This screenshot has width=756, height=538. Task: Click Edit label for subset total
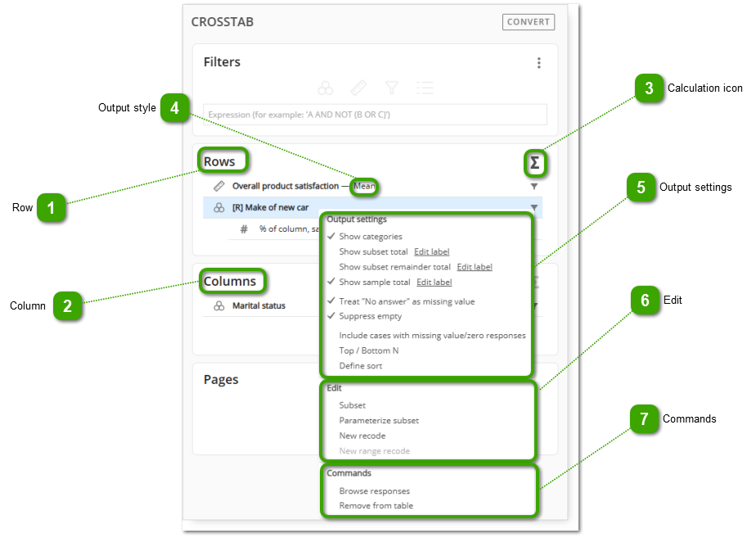(x=431, y=252)
